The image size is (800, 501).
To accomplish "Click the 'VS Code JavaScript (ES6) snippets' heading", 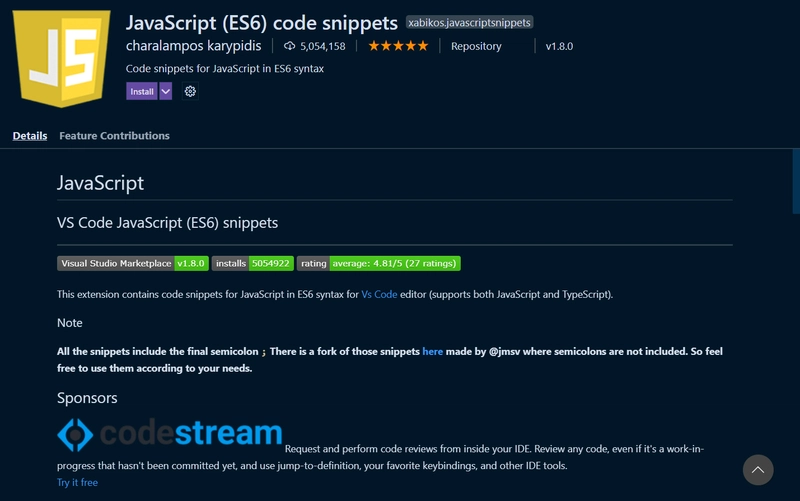I will 167,223.
